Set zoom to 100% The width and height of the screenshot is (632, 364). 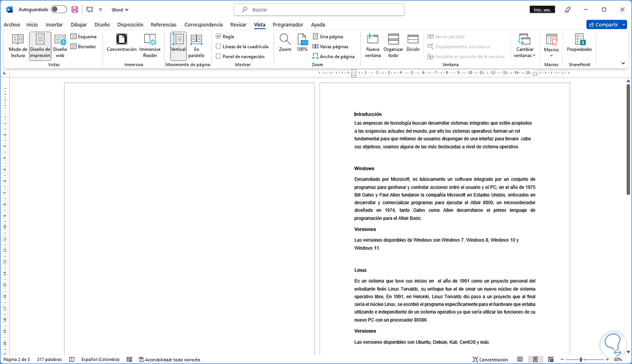point(302,43)
